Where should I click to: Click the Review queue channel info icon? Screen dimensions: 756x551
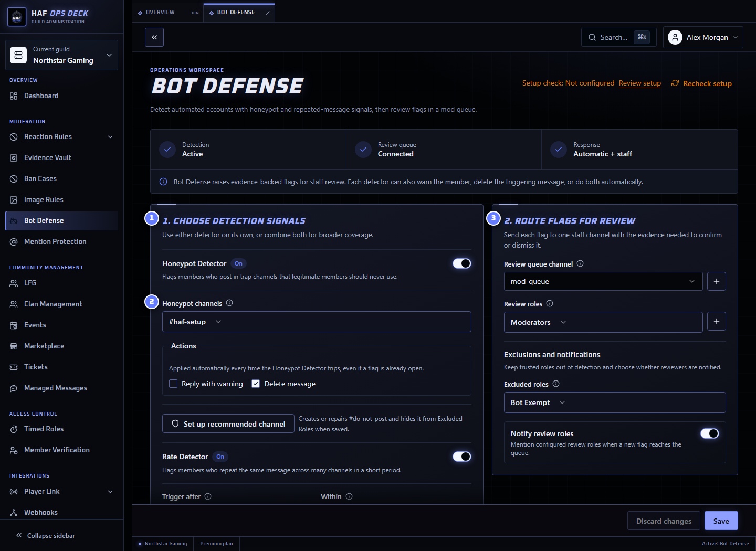click(580, 263)
